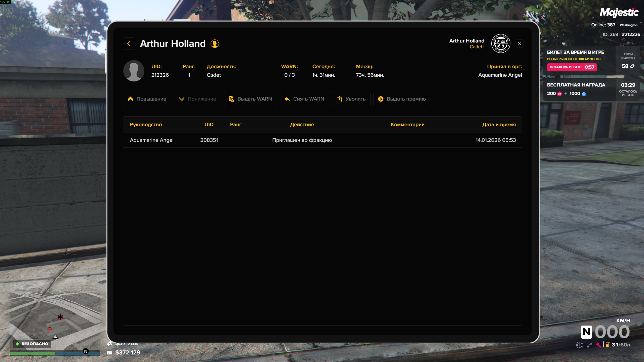Click the Руководство column header
The image size is (644, 362).
coord(146,125)
